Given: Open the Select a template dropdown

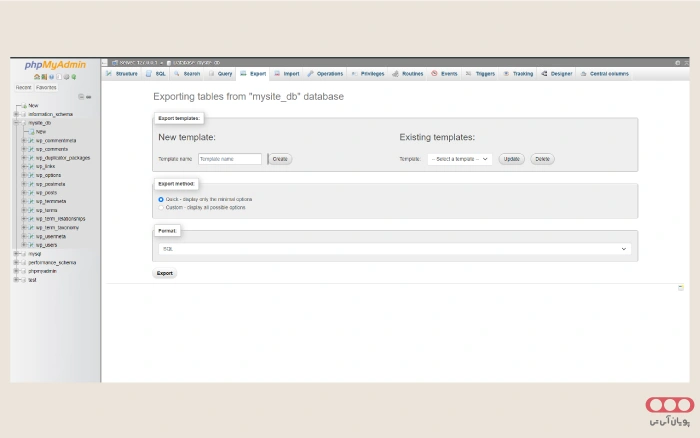Looking at the screenshot, I should pyautogui.click(x=459, y=159).
